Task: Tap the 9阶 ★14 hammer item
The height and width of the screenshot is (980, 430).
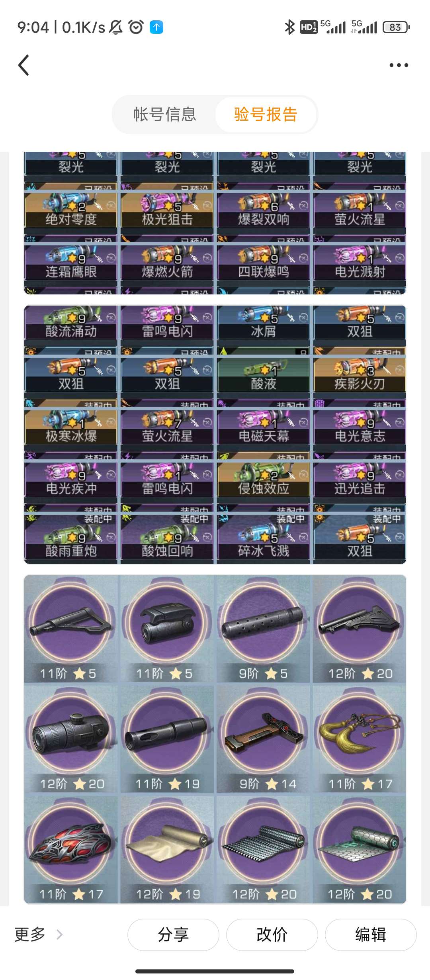Action: pyautogui.click(x=263, y=739)
